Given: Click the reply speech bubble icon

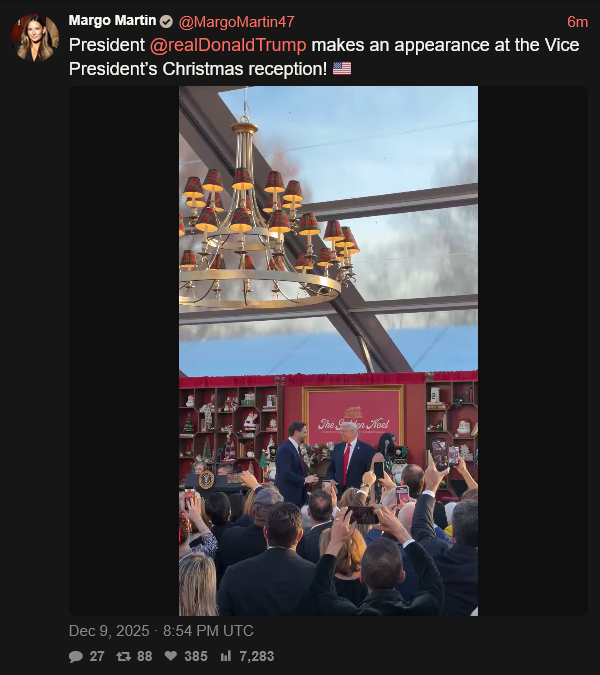Looking at the screenshot, I should coord(76,656).
